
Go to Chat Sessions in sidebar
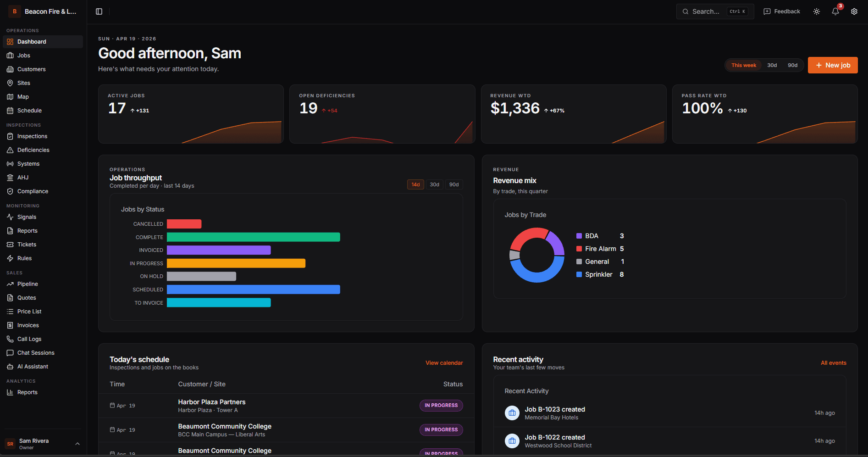35,352
